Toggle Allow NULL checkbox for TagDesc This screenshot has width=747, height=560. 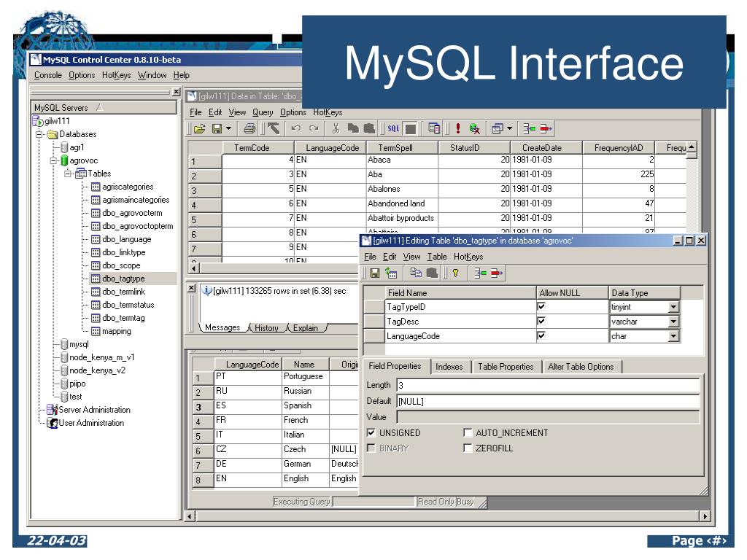click(x=541, y=321)
